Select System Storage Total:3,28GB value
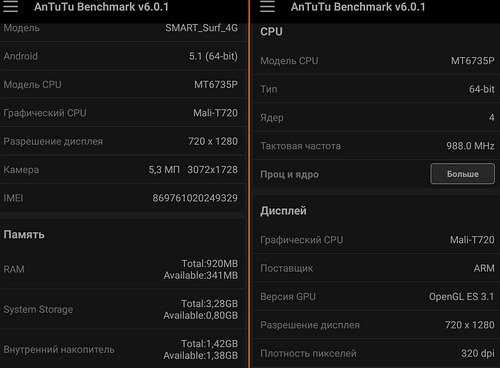The image size is (500, 368). pyautogui.click(x=209, y=304)
